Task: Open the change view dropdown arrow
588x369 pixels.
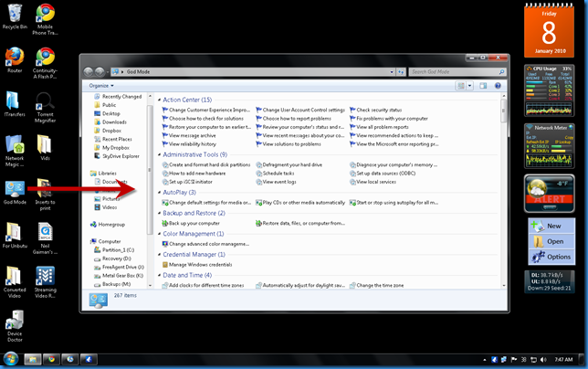Action: click(470, 86)
